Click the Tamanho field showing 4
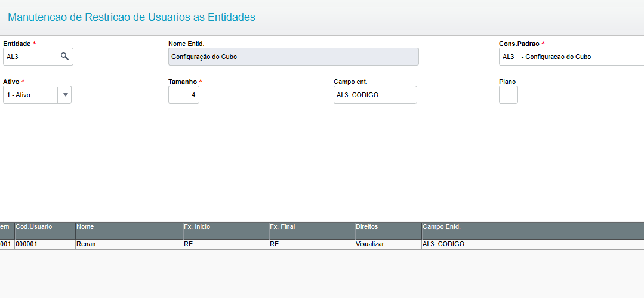Screen dimensions: 644x298 (184, 95)
